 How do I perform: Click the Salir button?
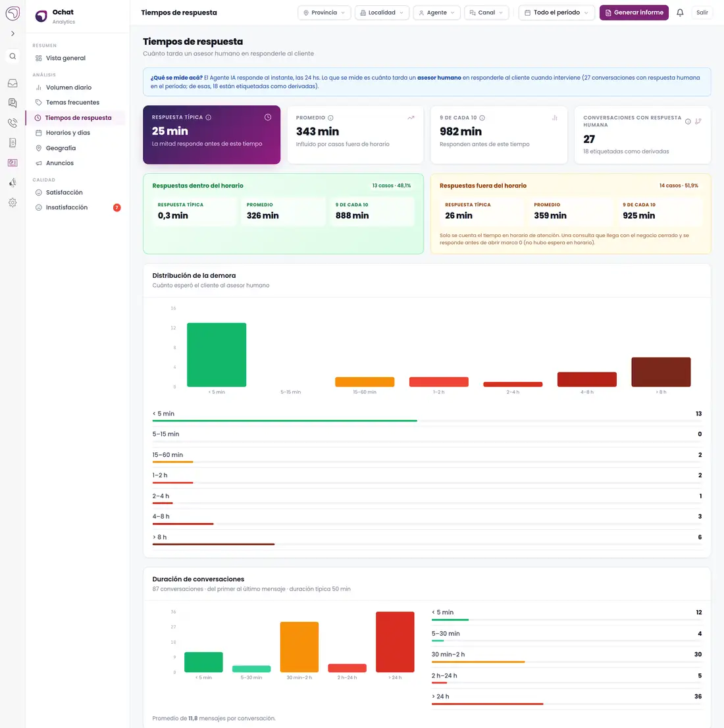tap(702, 13)
